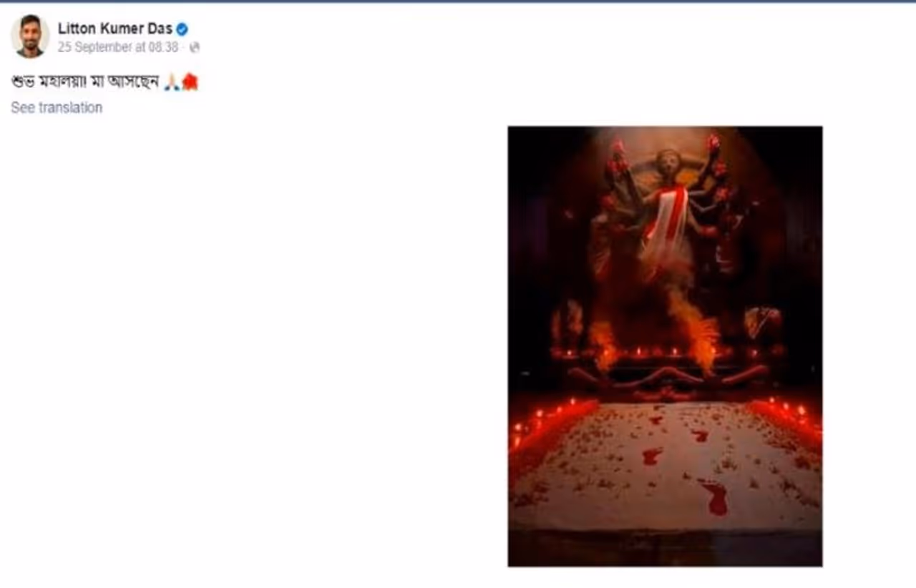Click the blue verified badge

pyautogui.click(x=182, y=29)
